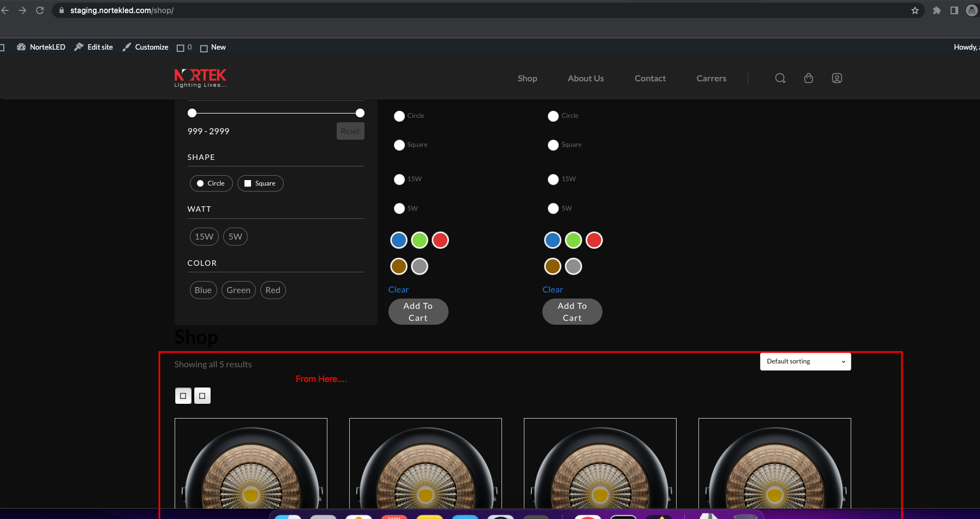Select 15W radio on second product

553,180
